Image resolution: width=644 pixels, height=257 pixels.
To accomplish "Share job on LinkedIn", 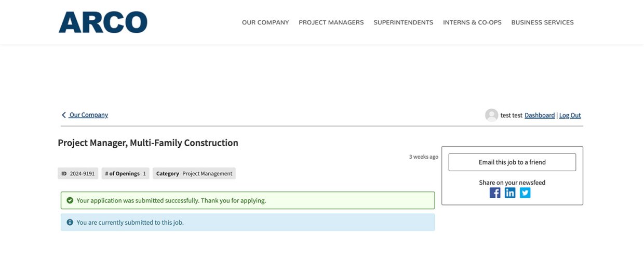I will [x=510, y=193].
